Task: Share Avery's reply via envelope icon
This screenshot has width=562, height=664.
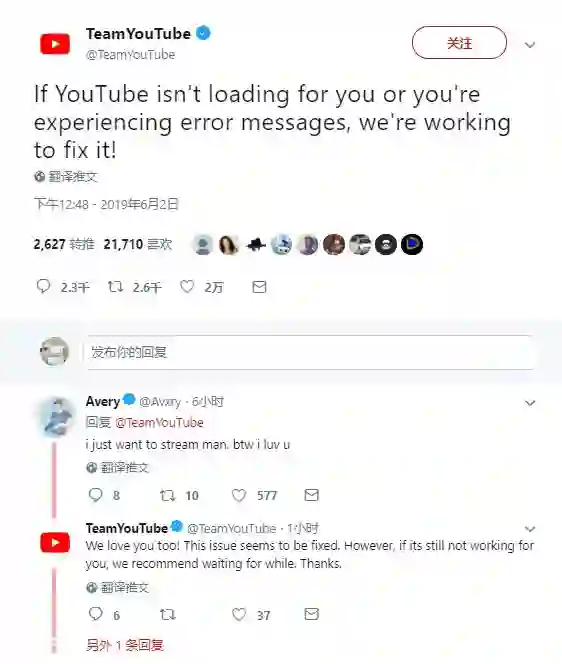Action: click(311, 495)
